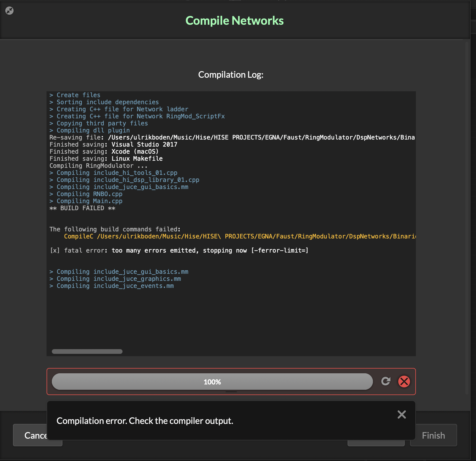
Task: Click the 'Compile Networks' dialog title
Action: coord(234,21)
